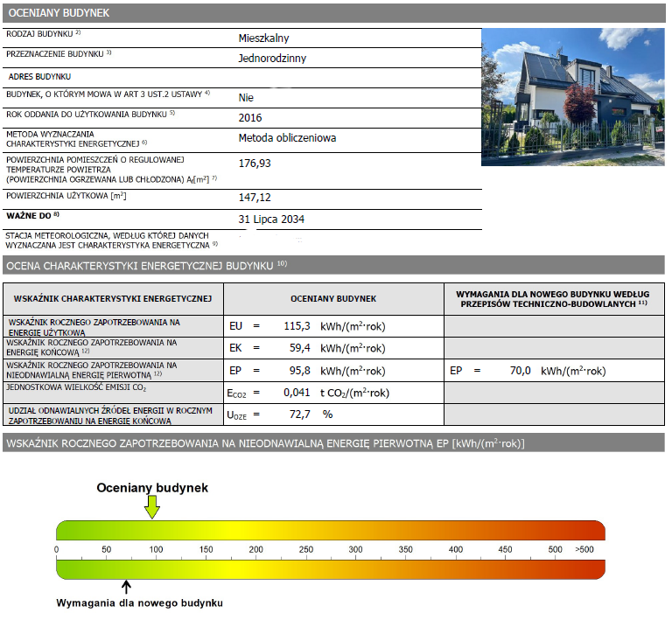Click the "Metoda obliczeniowa" method value
Screen dimensions: 672x627
point(287,138)
